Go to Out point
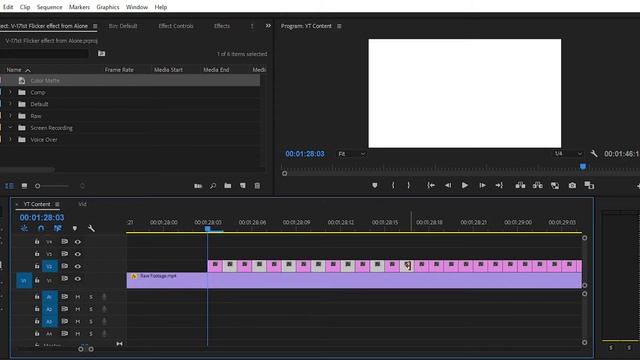This screenshot has width=640, height=360. point(499,185)
